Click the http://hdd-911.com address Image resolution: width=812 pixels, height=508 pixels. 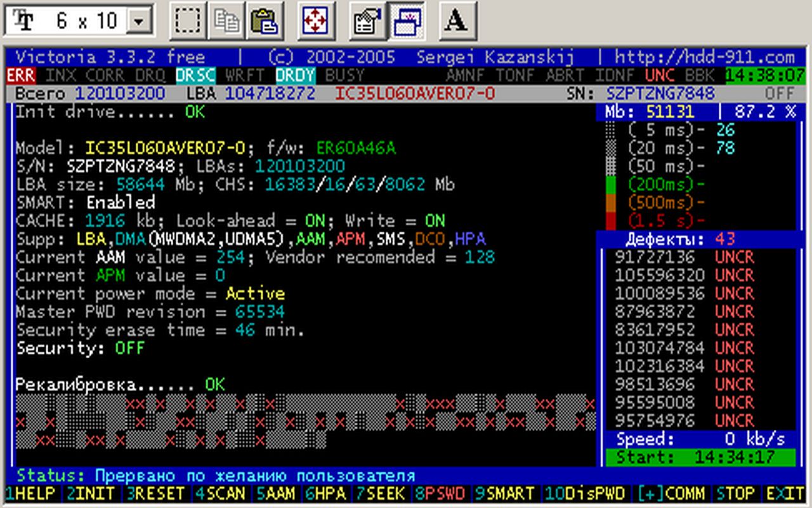pyautogui.click(x=704, y=57)
